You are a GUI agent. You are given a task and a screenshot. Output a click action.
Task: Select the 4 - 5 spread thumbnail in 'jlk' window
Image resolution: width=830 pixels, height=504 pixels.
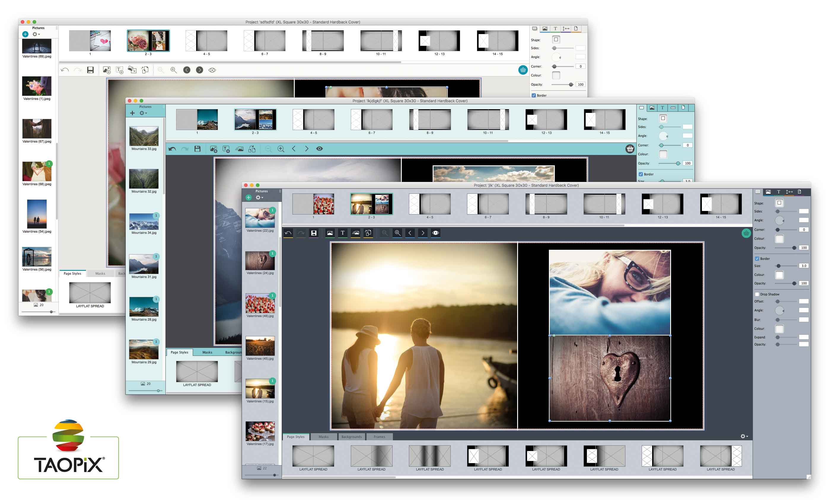coord(430,204)
